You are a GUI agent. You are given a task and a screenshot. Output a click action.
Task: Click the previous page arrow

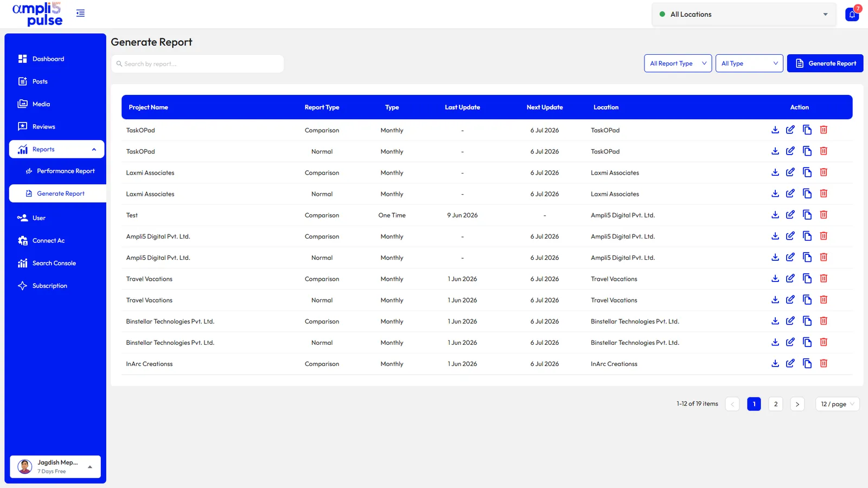732,404
